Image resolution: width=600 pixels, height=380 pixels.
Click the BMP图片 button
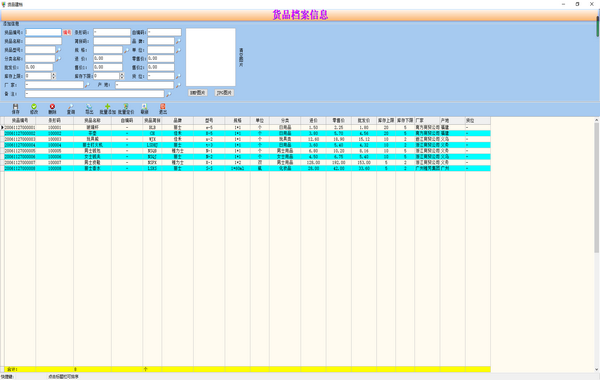tap(198, 93)
